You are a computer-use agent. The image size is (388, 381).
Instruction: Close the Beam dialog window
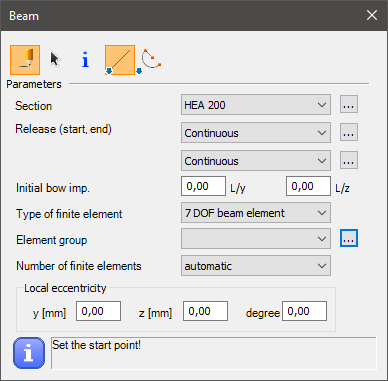pos(372,15)
